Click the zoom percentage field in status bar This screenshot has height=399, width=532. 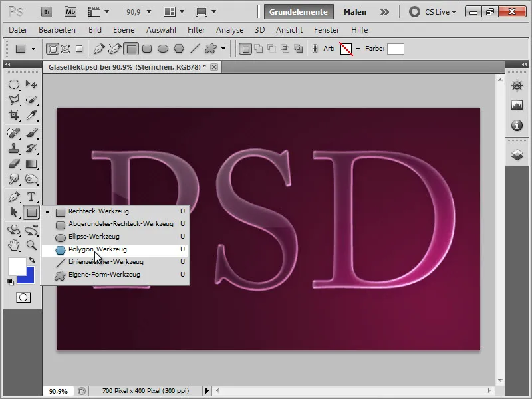[59, 391]
